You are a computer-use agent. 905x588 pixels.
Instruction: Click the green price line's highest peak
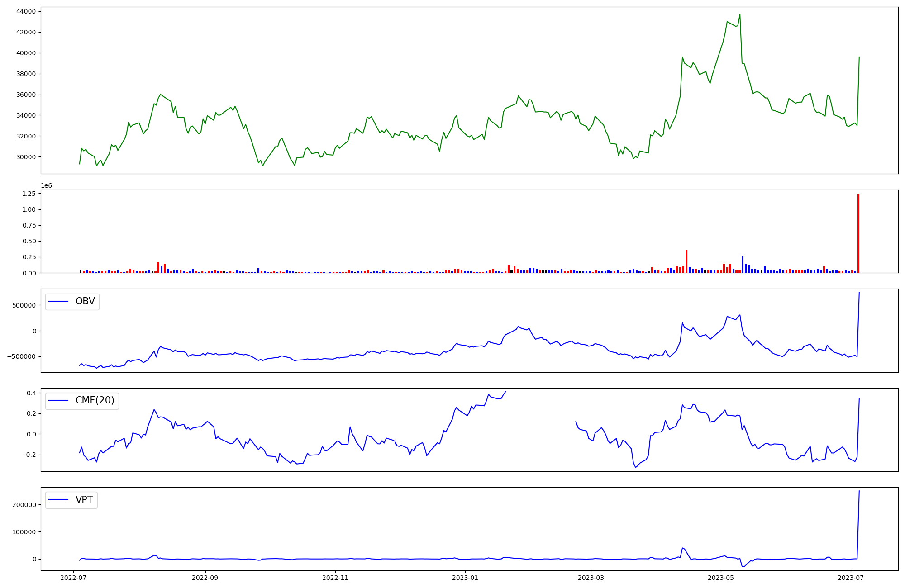click(740, 15)
